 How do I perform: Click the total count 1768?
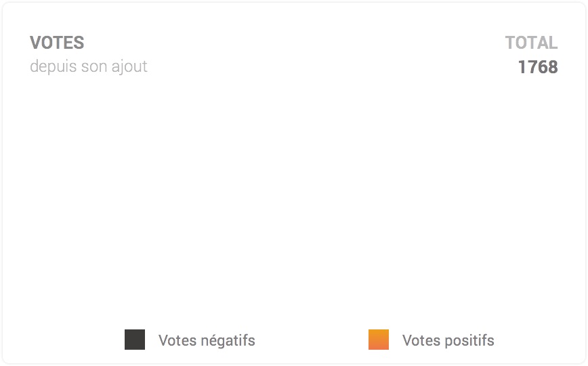point(538,67)
